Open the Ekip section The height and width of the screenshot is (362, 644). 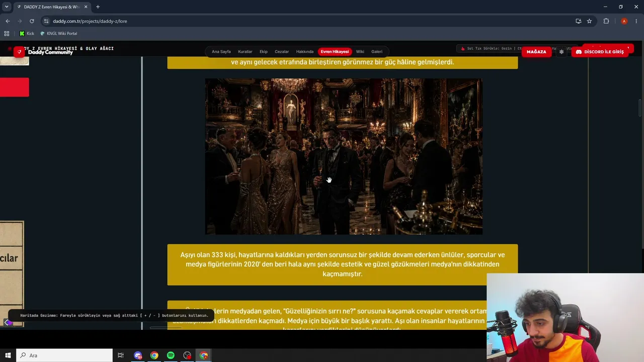264,52
